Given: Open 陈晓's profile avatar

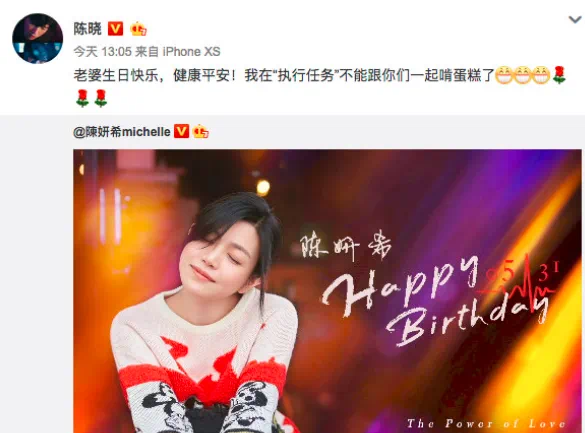Looking at the screenshot, I should 37,38.
